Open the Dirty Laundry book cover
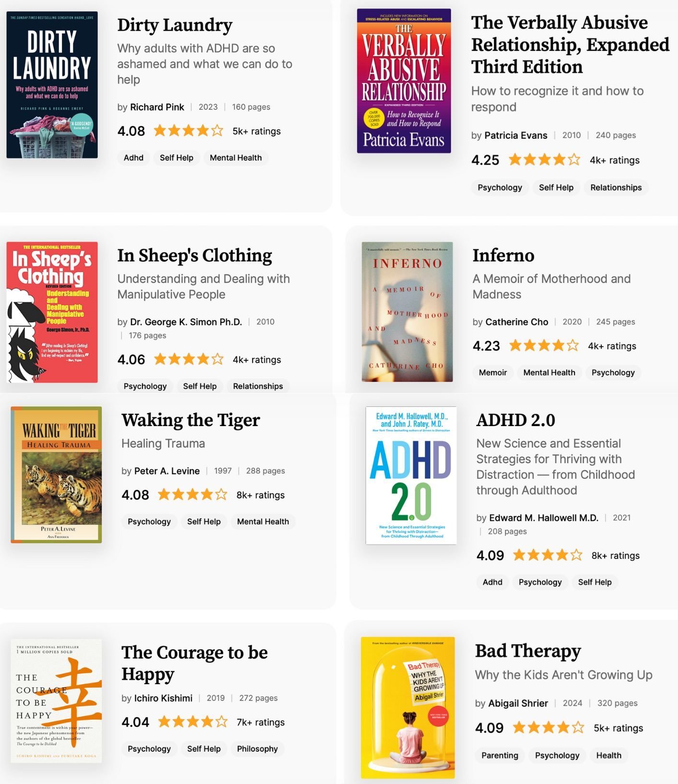The width and height of the screenshot is (678, 784). click(x=52, y=85)
